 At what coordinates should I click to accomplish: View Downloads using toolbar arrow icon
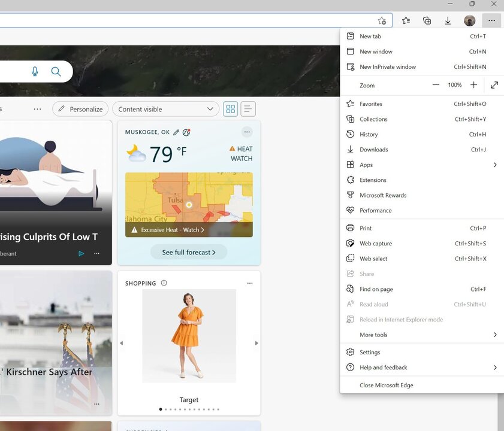coord(448,20)
